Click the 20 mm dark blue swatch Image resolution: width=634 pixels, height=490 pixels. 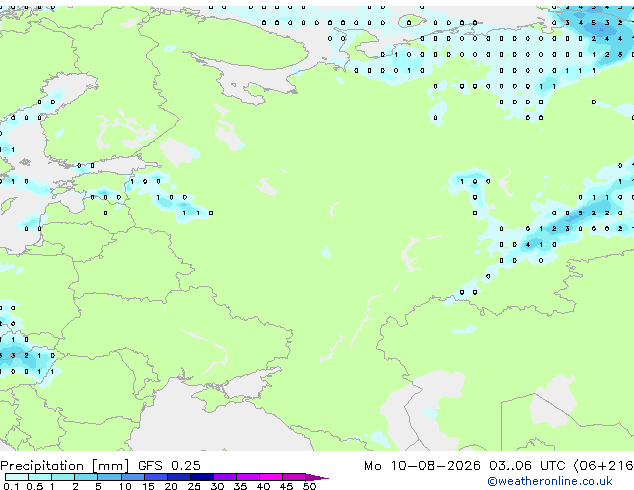tap(179, 477)
